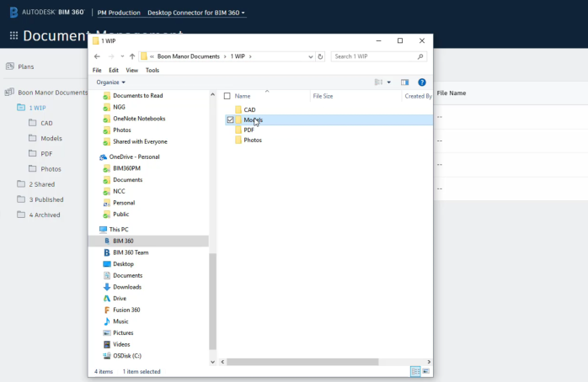Open the change-view options dropdown arrow
Screen dimensions: 588x382
[x=388, y=82]
